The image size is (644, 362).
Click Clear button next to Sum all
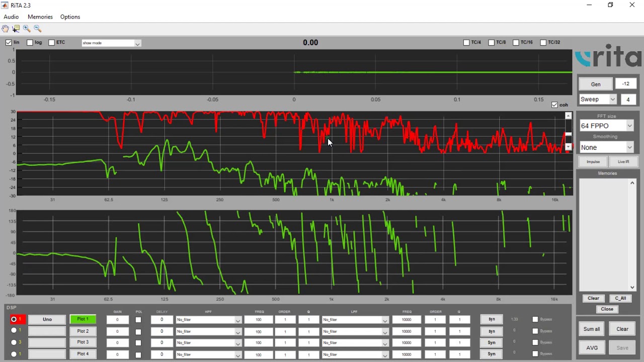click(622, 329)
